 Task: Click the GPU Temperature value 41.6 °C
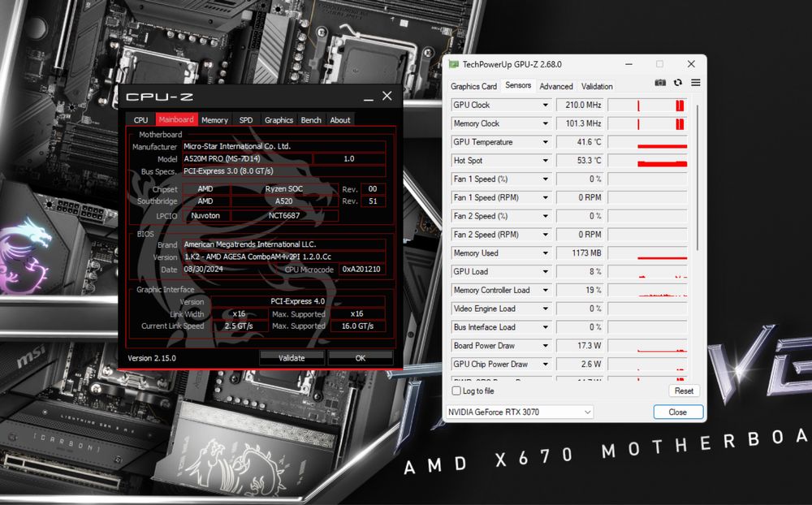[x=580, y=142]
